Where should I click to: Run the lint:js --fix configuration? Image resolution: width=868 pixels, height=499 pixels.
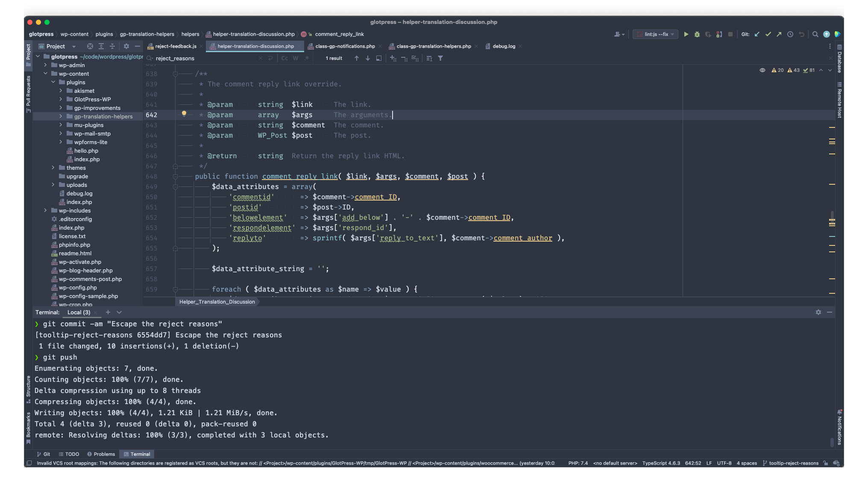click(x=686, y=34)
